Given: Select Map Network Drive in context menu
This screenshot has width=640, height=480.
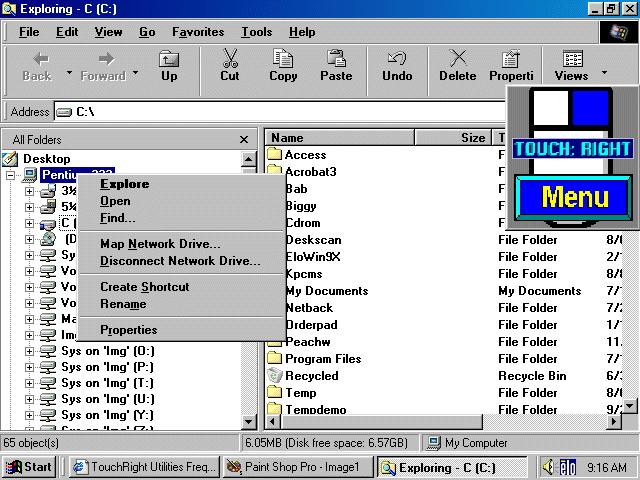Looking at the screenshot, I should pyautogui.click(x=160, y=244).
